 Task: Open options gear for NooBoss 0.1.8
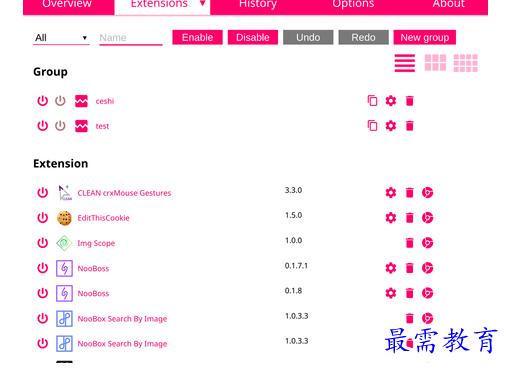click(391, 293)
